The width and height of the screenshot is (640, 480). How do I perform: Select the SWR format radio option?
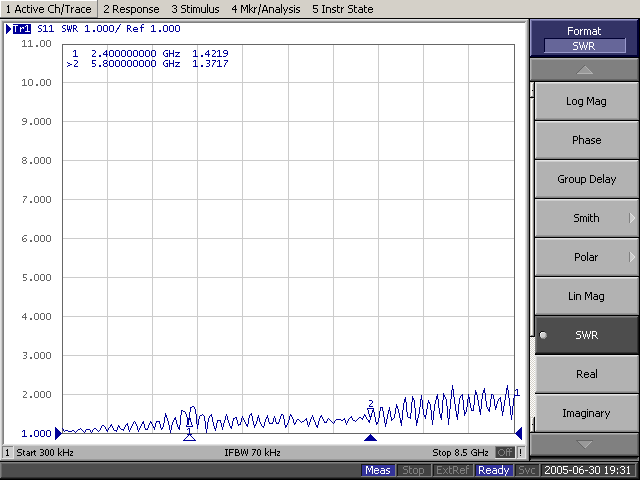586,335
